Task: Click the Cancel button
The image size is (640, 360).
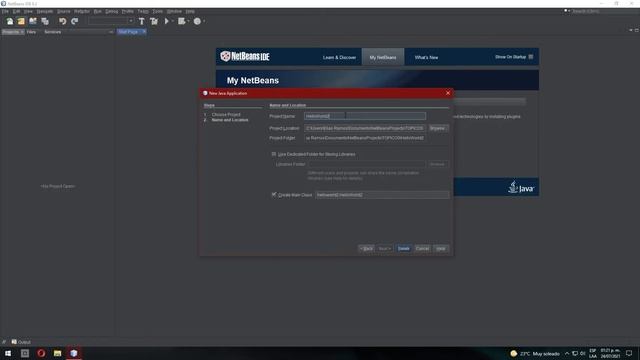Action: coord(422,249)
